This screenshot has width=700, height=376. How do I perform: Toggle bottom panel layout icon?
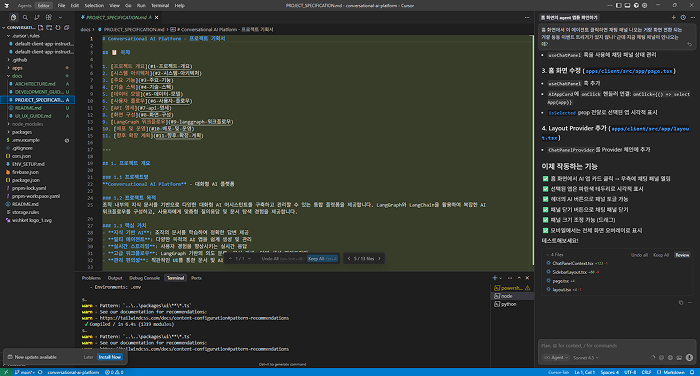tap(627, 5)
